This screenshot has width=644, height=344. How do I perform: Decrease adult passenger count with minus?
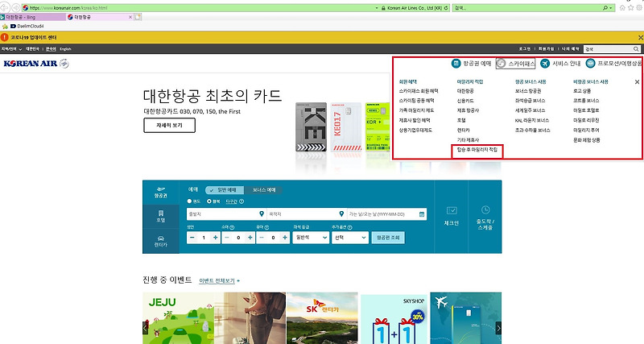pyautogui.click(x=192, y=238)
